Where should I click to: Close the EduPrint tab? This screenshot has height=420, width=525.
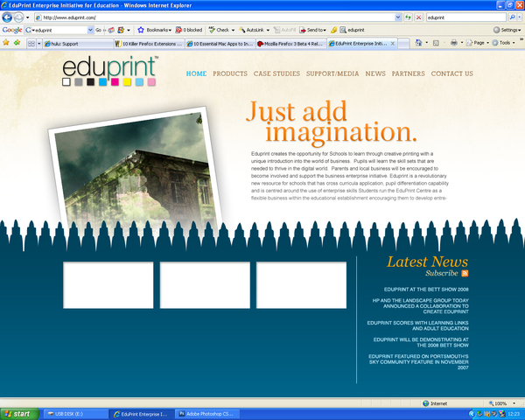click(x=393, y=44)
